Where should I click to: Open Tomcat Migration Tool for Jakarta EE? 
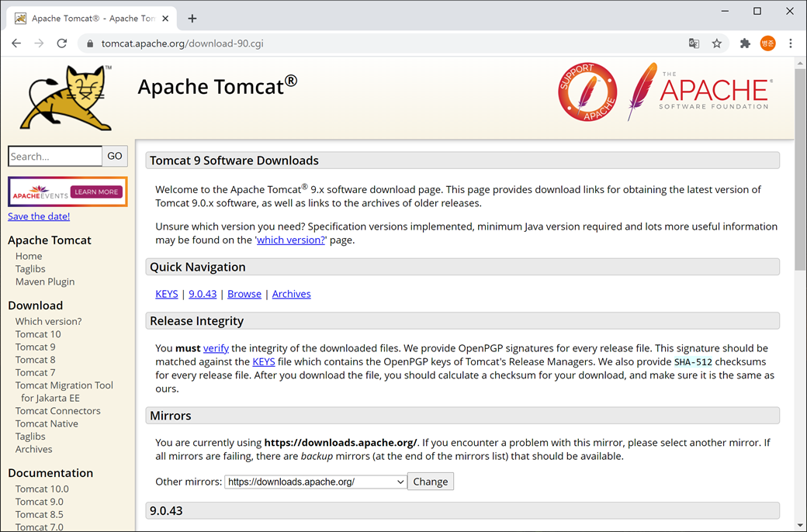(x=64, y=392)
